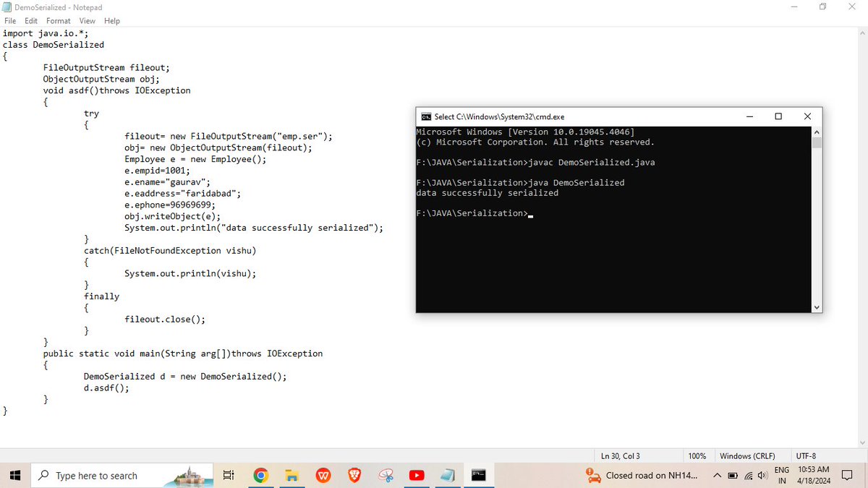The width and height of the screenshot is (868, 488).
Task: Open the volume control in system tray
Action: [761, 475]
